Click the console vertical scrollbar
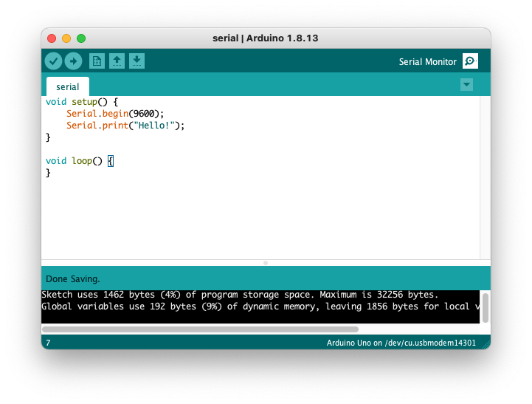Viewport: 532px width, 404px height. (485, 307)
